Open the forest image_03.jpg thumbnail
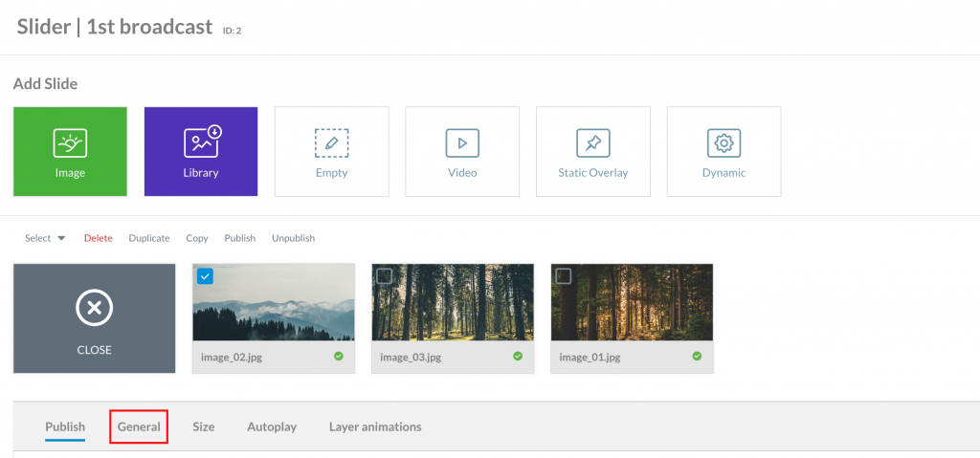The width and height of the screenshot is (980, 458). pos(453,302)
